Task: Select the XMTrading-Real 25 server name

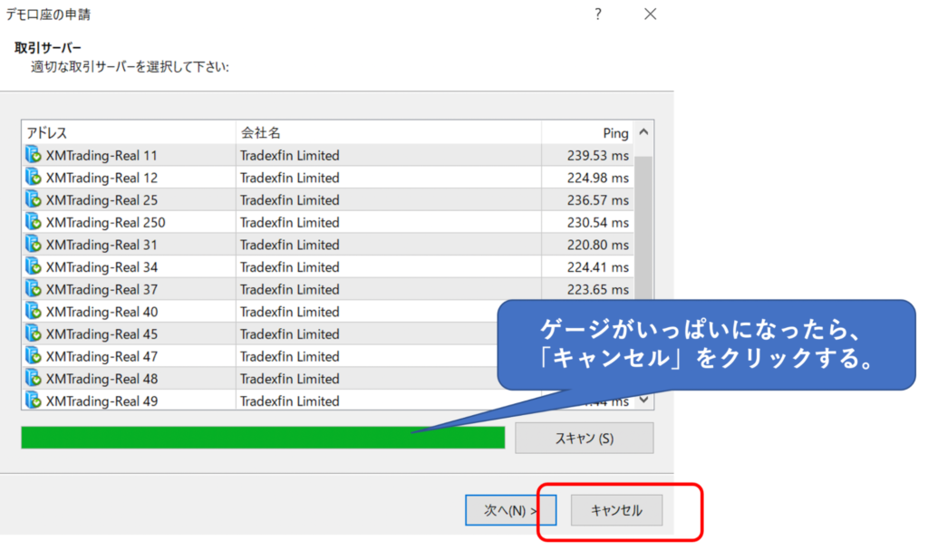Action: pyautogui.click(x=101, y=200)
